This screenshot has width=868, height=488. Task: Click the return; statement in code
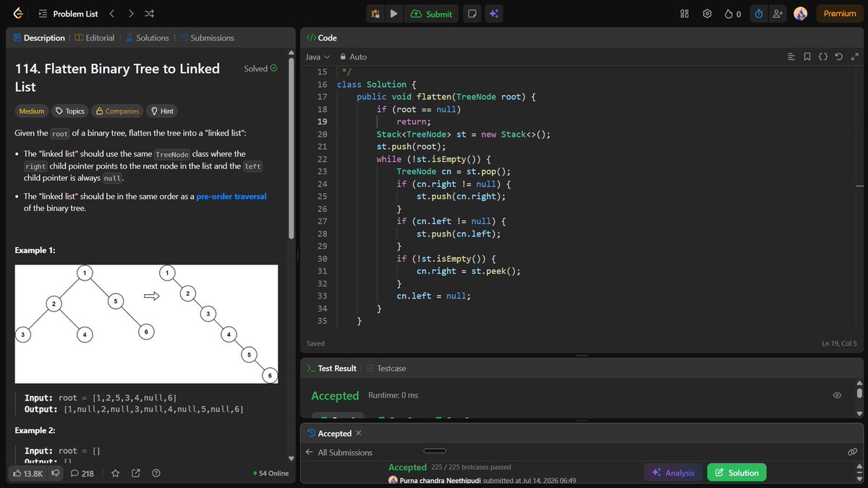click(x=413, y=121)
